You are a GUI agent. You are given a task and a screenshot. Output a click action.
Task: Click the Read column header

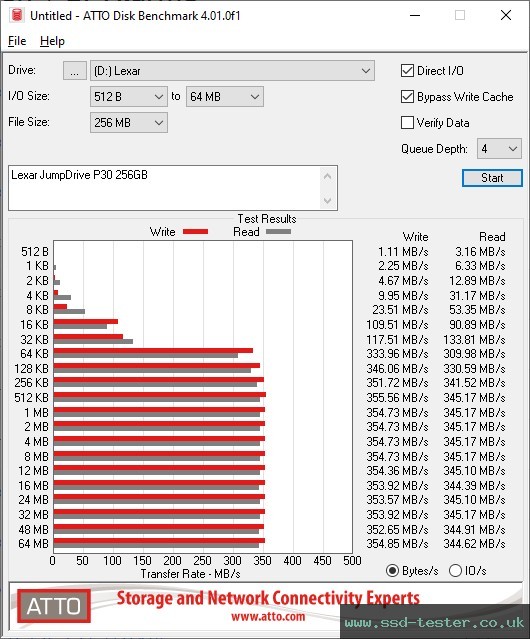[x=492, y=237]
